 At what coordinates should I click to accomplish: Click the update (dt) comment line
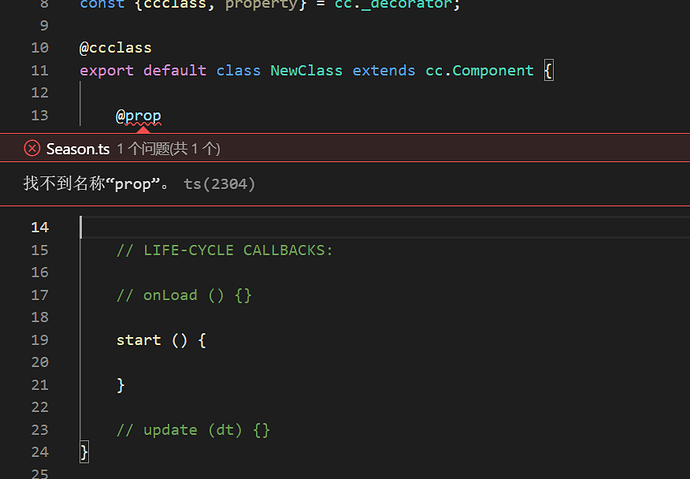(x=193, y=430)
